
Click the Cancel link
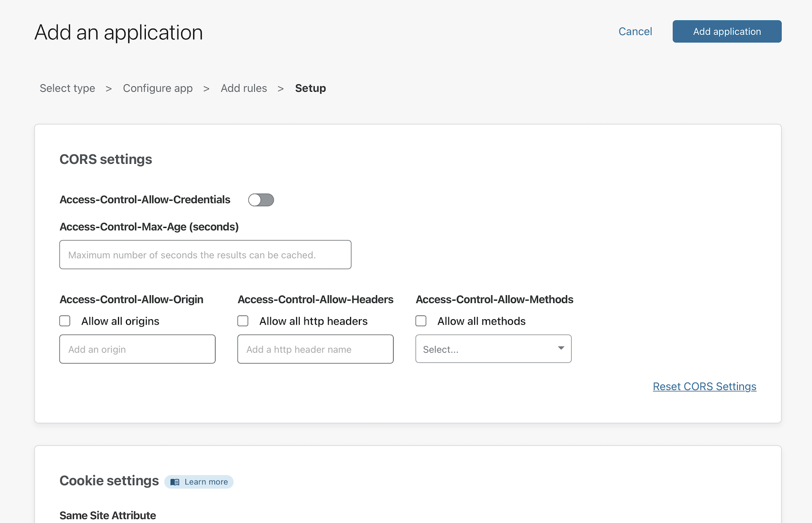tap(635, 31)
